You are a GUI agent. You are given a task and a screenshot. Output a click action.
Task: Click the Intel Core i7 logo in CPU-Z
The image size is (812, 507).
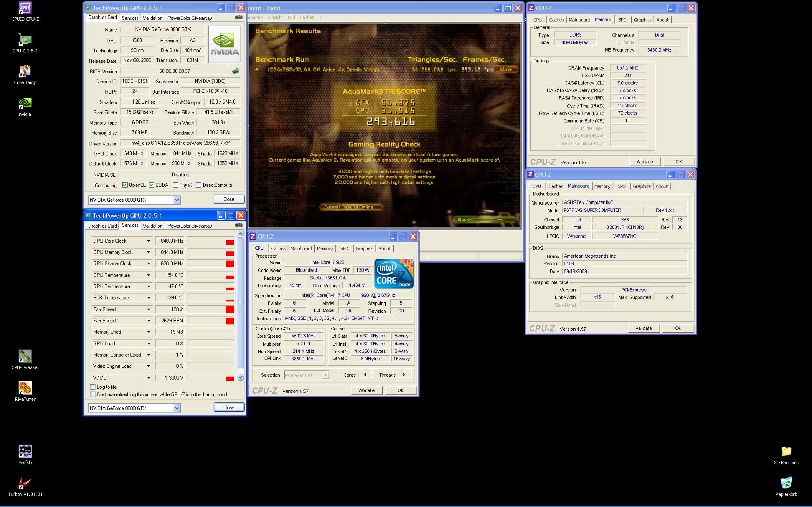tap(394, 274)
